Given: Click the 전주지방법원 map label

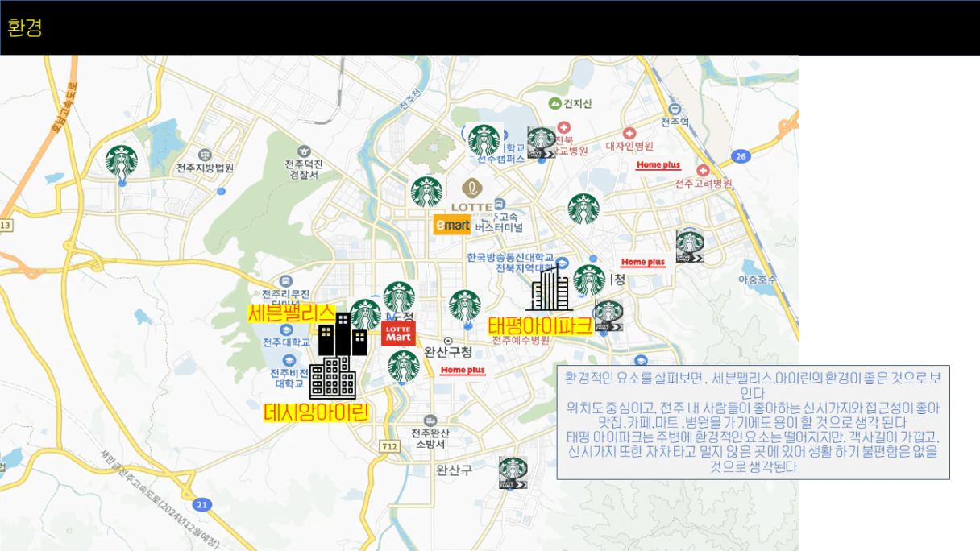Looking at the screenshot, I should 206,168.
